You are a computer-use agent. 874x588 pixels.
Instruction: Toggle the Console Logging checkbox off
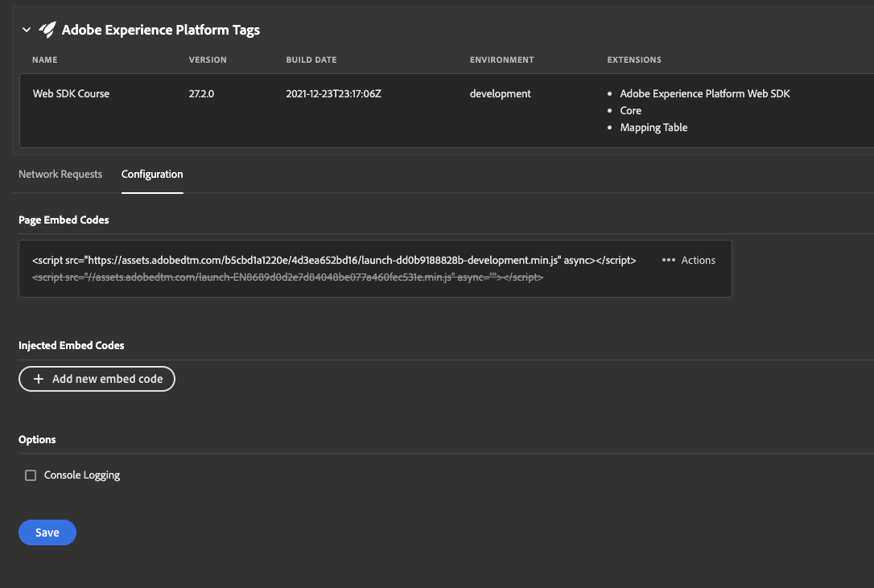(x=30, y=475)
